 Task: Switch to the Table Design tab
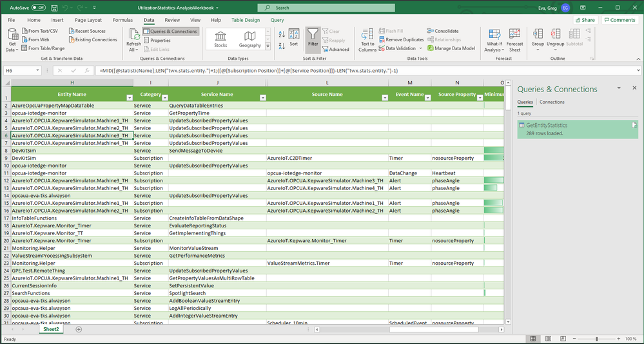click(245, 20)
